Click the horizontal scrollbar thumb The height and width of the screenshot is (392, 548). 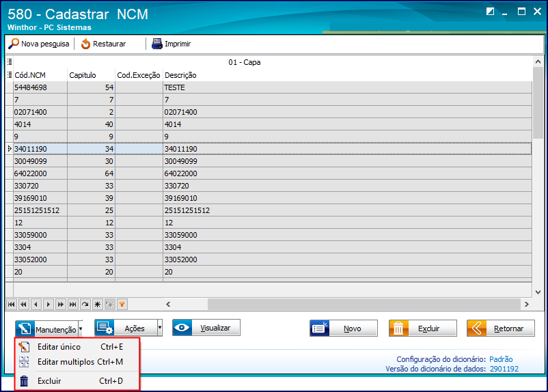364,305
